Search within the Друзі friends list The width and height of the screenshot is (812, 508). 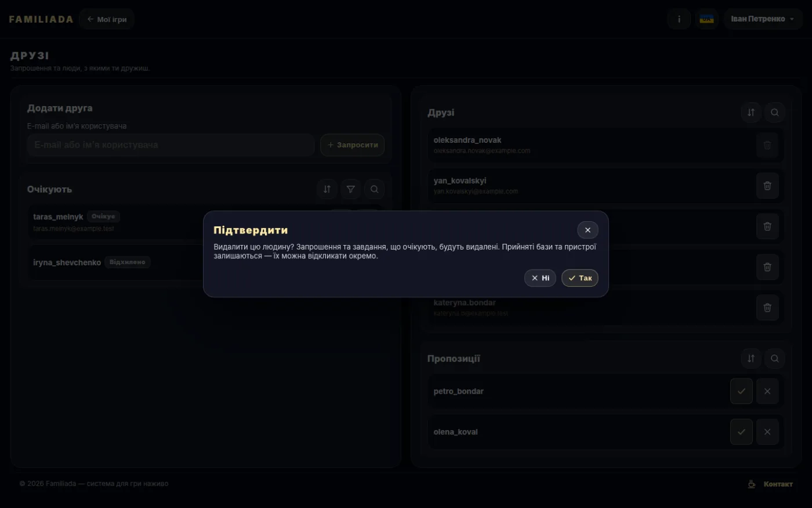775,113
